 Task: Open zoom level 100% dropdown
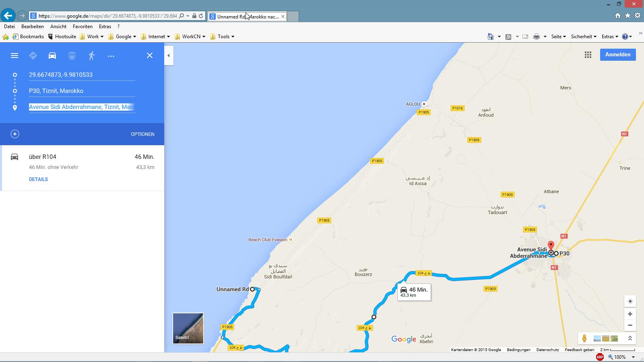point(633,357)
